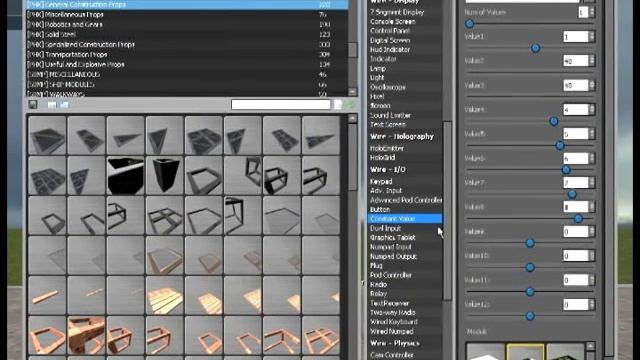Click the Num of Values slider handle
The image size is (640, 360).
coord(470,24)
